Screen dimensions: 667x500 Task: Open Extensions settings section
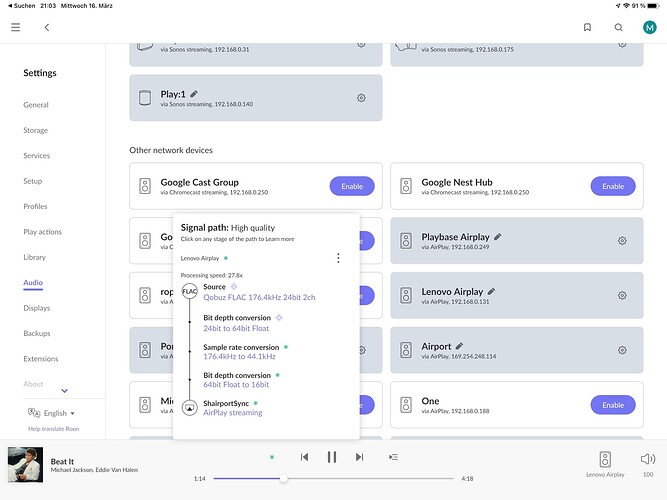[41, 359]
